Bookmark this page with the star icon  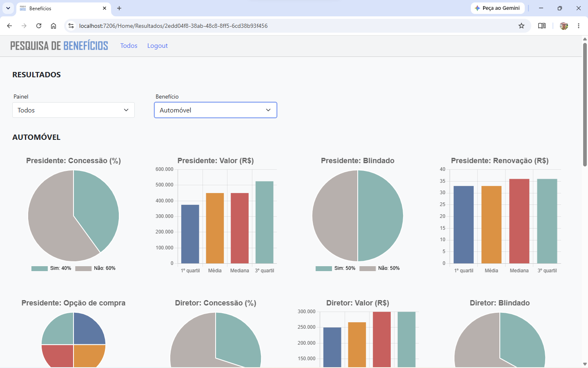tap(521, 26)
